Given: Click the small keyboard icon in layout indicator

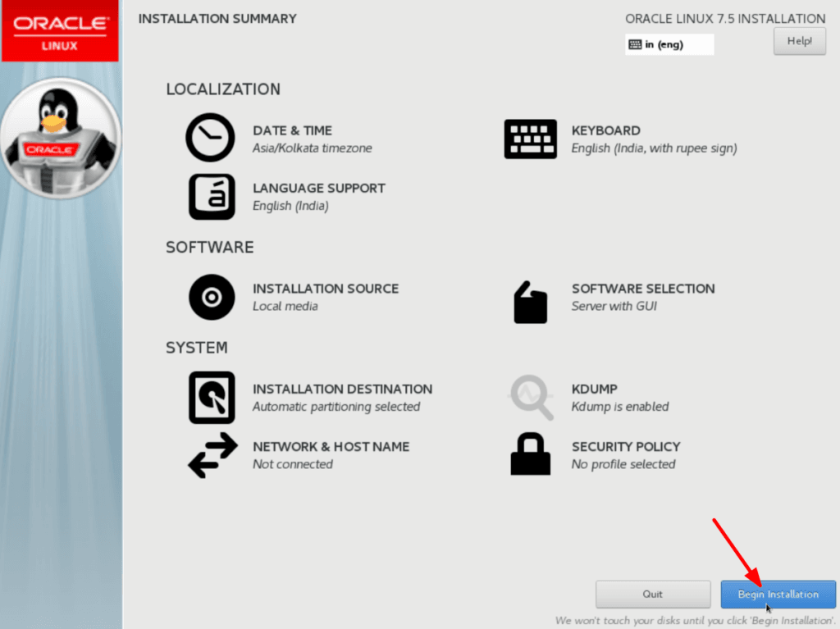Looking at the screenshot, I should (x=635, y=44).
